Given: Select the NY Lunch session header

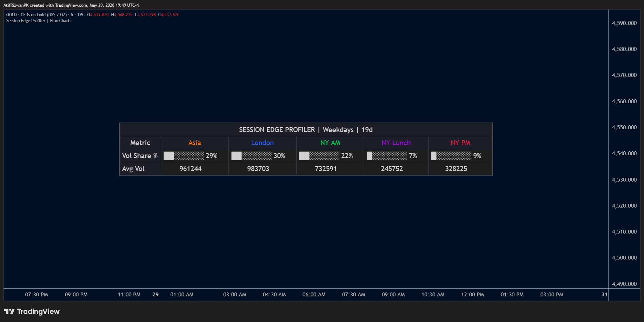Looking at the screenshot, I should [396, 143].
